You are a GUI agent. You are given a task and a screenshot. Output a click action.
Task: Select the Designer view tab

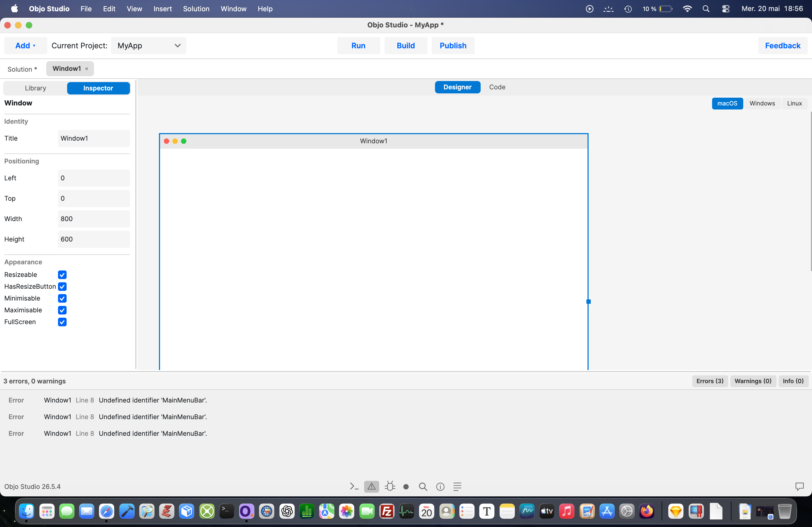point(457,87)
